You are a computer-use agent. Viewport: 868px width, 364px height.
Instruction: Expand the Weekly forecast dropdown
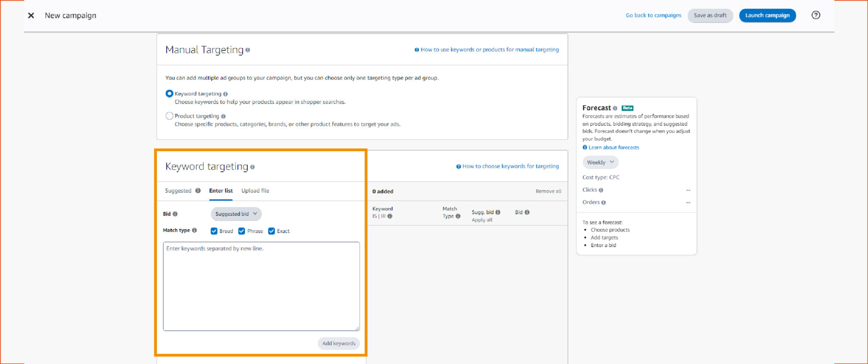tap(600, 162)
